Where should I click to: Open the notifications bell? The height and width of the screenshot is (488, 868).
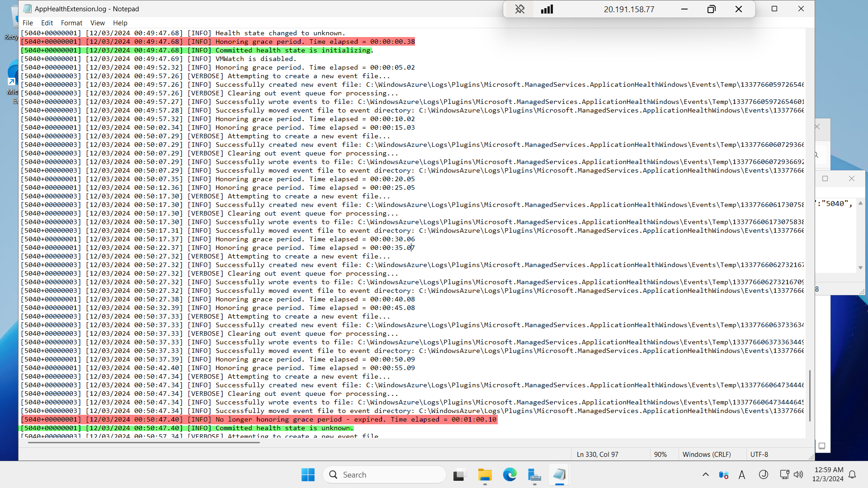(852, 474)
